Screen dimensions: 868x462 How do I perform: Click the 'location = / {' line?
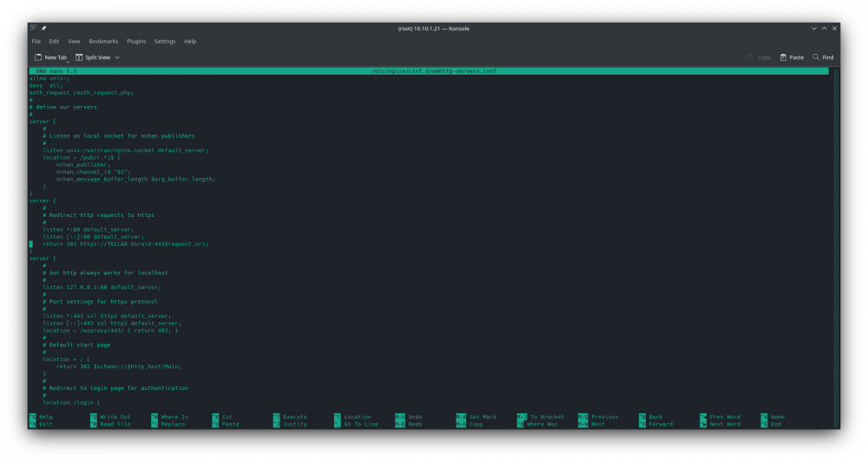(66, 359)
